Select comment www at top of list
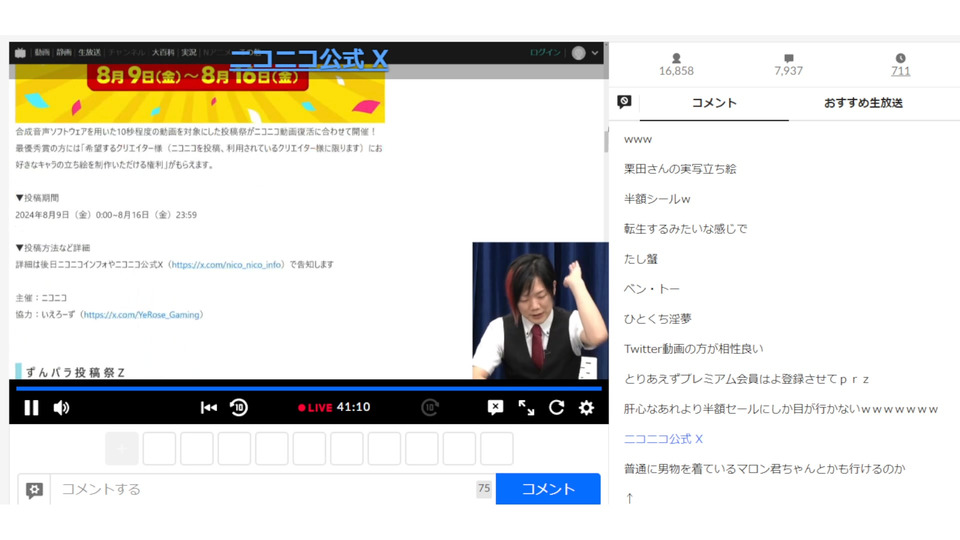Image resolution: width=960 pixels, height=540 pixels. (x=637, y=140)
